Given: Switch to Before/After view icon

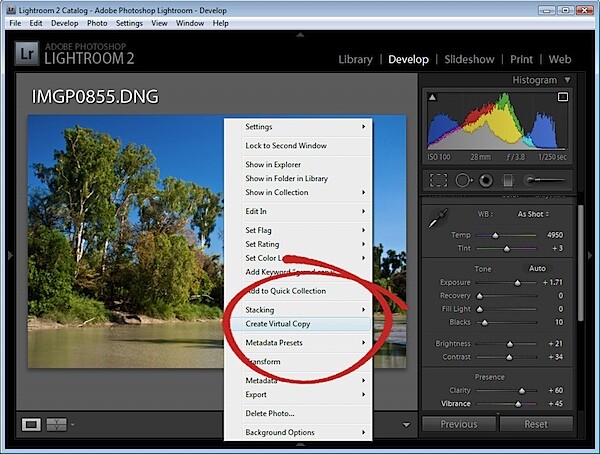Looking at the screenshot, I should [x=57, y=425].
